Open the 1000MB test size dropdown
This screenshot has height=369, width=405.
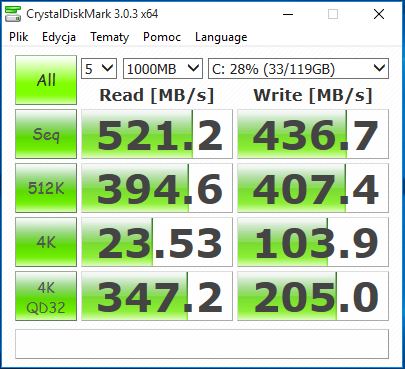click(163, 69)
